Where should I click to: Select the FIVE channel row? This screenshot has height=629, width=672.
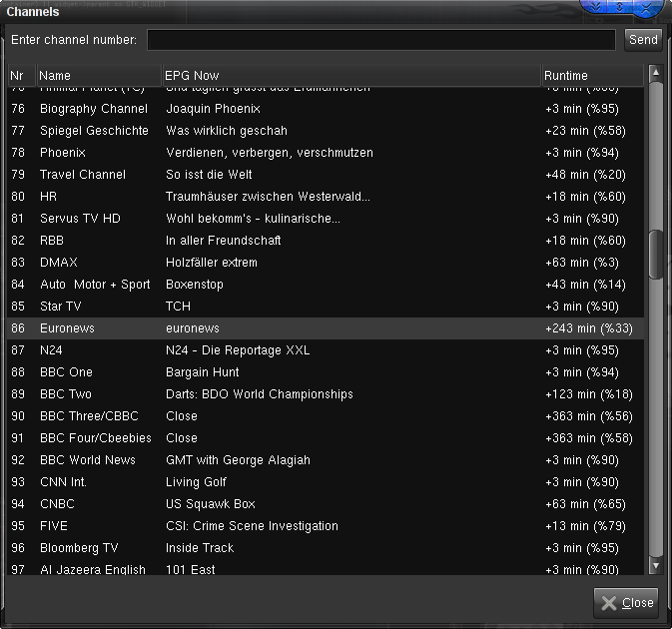click(x=326, y=526)
